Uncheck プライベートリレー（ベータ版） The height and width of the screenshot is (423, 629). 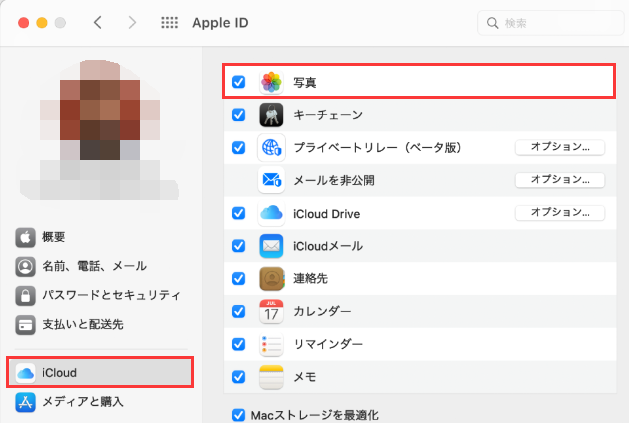click(238, 148)
